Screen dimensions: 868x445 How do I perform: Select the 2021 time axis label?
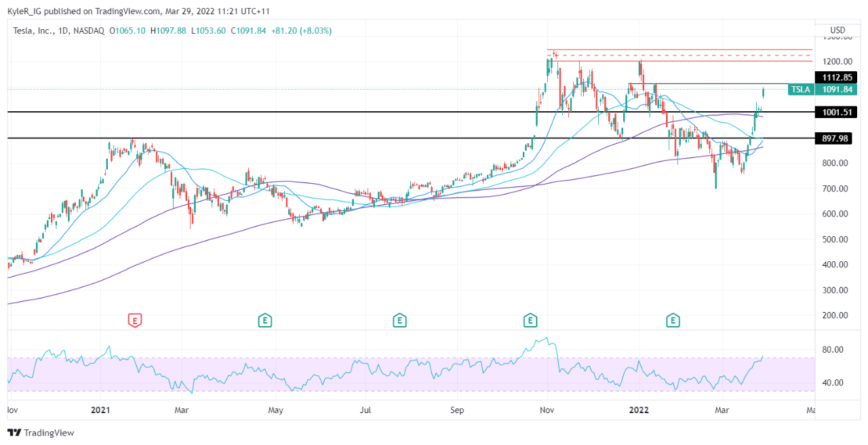(101, 410)
